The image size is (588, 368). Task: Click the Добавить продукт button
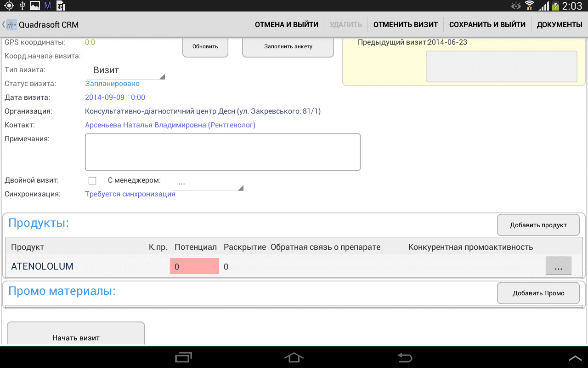[538, 225]
